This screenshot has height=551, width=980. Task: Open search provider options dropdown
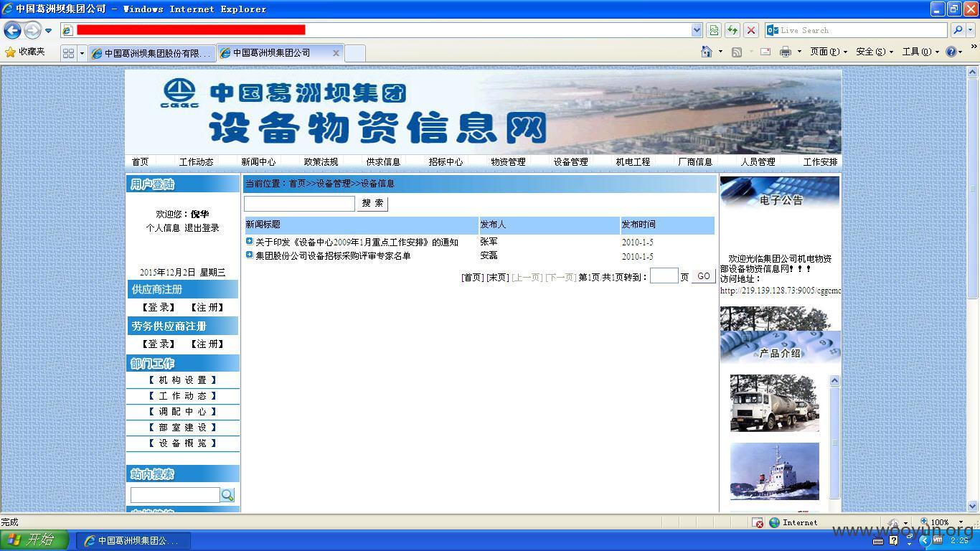[971, 30]
